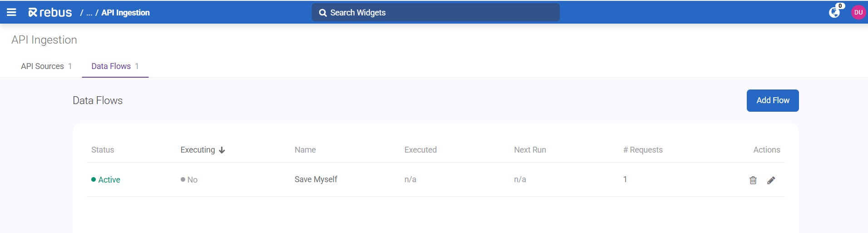
Task: Sort by the Executed column header
Action: pyautogui.click(x=420, y=150)
